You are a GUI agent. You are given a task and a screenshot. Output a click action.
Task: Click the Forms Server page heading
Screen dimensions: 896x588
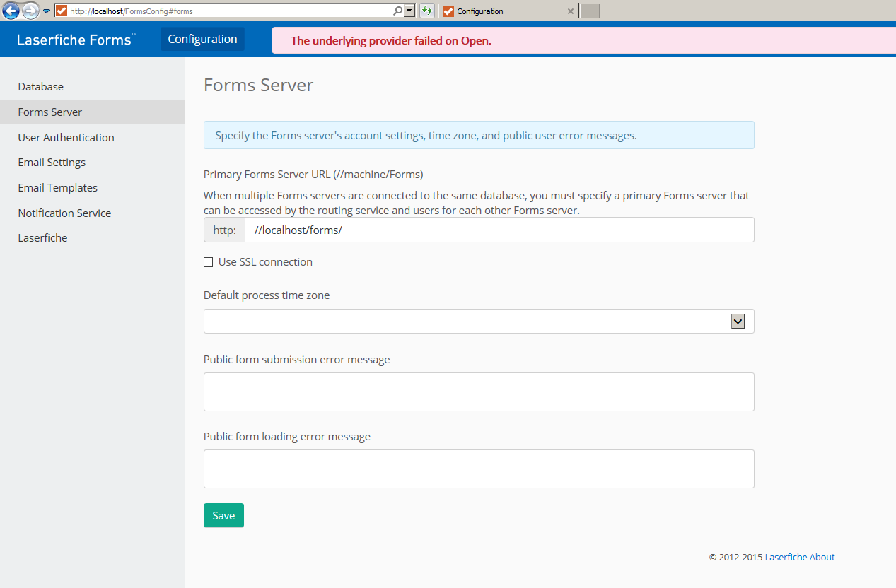click(258, 86)
